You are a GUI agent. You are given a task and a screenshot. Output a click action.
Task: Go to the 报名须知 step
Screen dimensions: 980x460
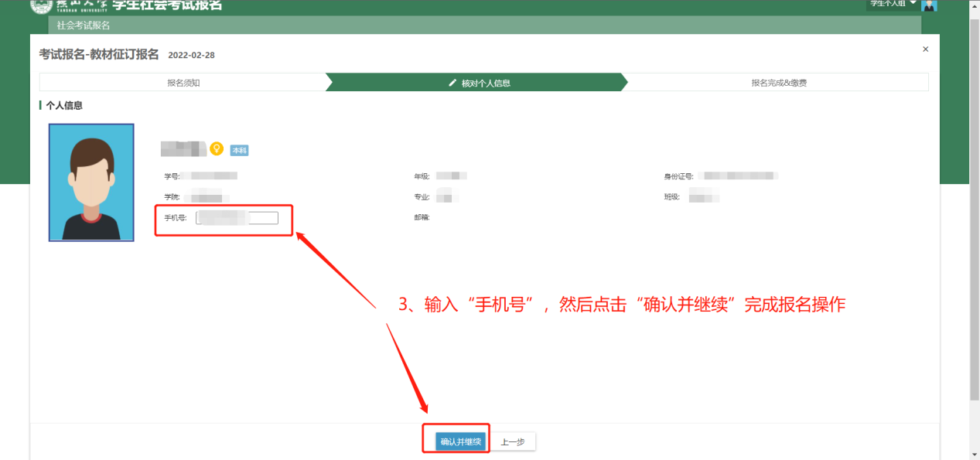pos(183,83)
